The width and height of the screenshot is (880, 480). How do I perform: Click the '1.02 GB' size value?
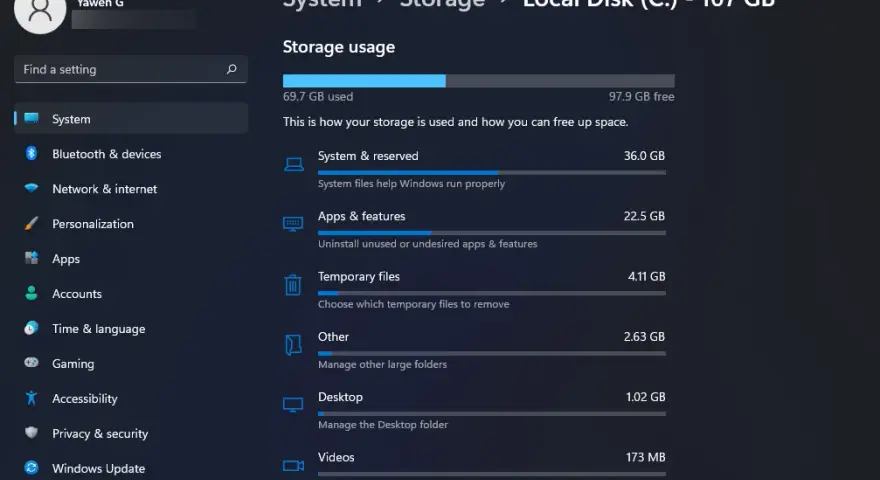(x=645, y=397)
